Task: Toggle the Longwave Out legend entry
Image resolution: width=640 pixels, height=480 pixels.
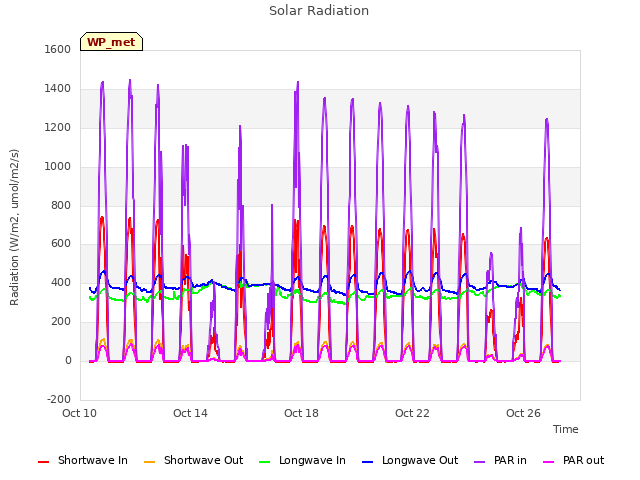Action: (x=410, y=460)
